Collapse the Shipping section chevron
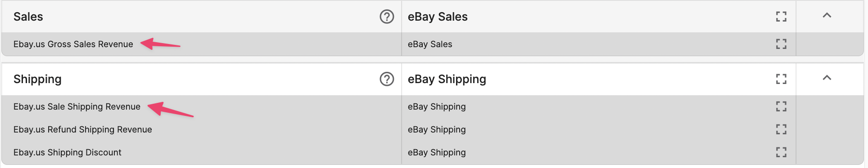Viewport: 868px width, 168px height. 827,78
